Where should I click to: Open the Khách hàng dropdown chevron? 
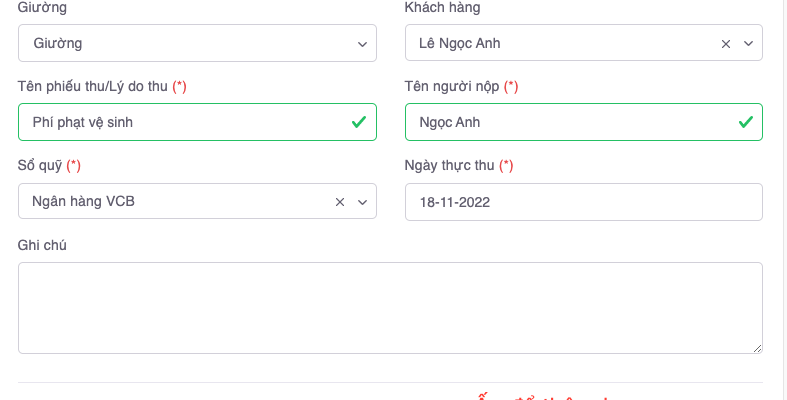click(x=748, y=44)
